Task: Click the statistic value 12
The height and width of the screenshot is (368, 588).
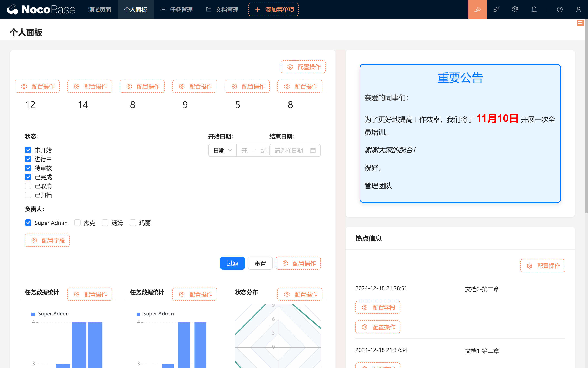Action: click(30, 105)
